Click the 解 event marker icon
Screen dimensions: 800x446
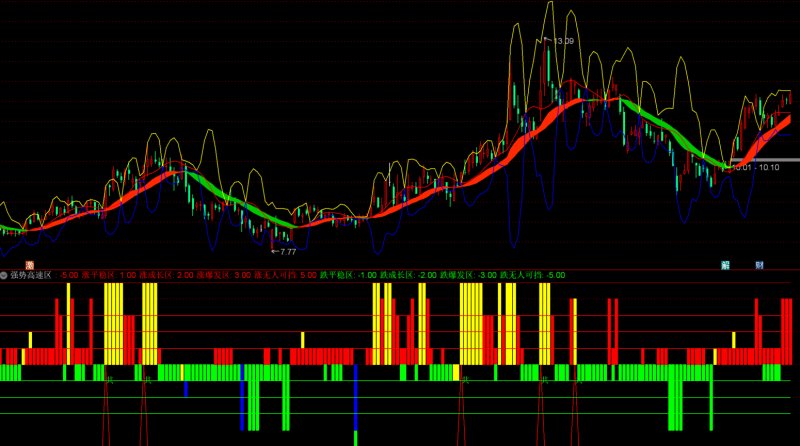tap(725, 265)
